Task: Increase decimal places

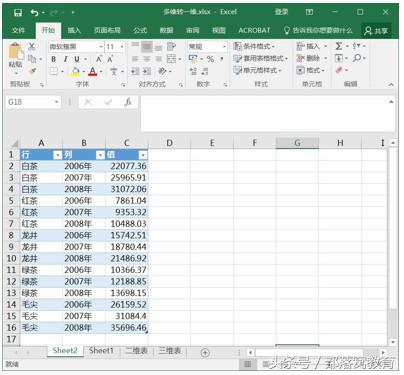Action: coord(193,71)
